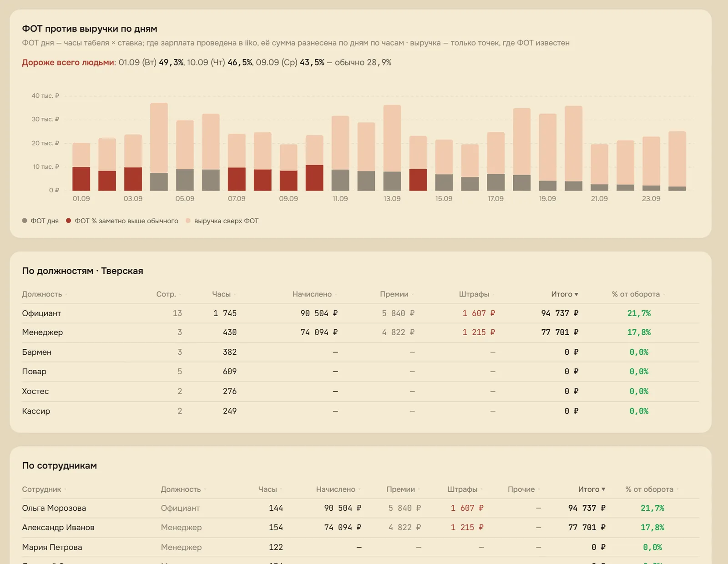Sort employees table by Прочие header
This screenshot has width=728, height=564.
click(524, 489)
